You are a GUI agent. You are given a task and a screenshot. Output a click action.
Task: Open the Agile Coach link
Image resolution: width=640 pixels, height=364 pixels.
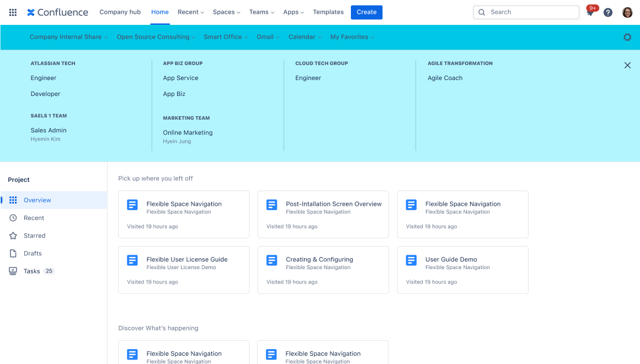tap(445, 78)
